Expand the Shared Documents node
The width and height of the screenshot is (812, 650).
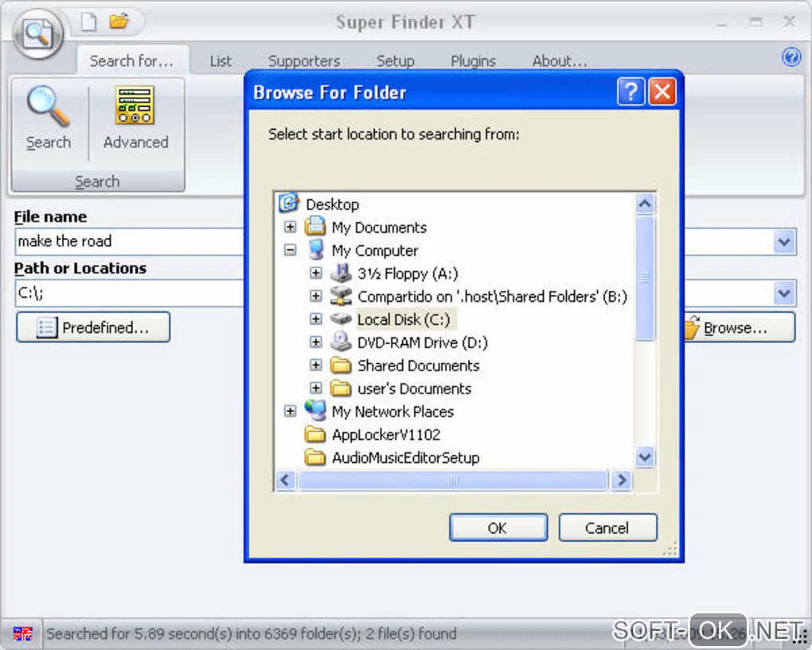pyautogui.click(x=316, y=365)
